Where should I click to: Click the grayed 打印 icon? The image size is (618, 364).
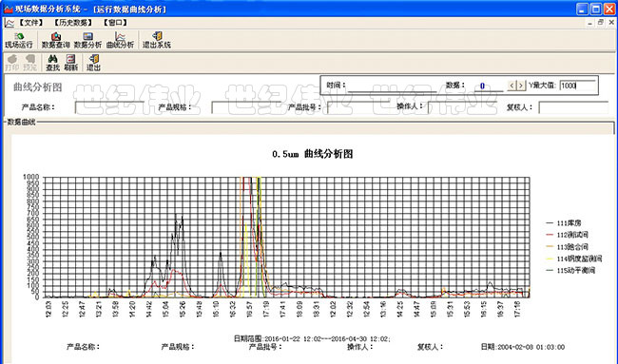tap(11, 63)
